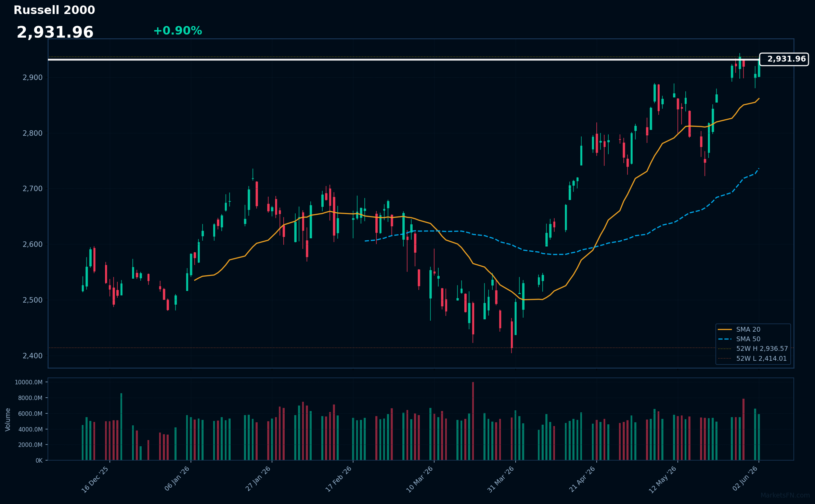The width and height of the screenshot is (815, 504).
Task: Click the tallest red volume bar near 10000.0M
Action: 473,421
